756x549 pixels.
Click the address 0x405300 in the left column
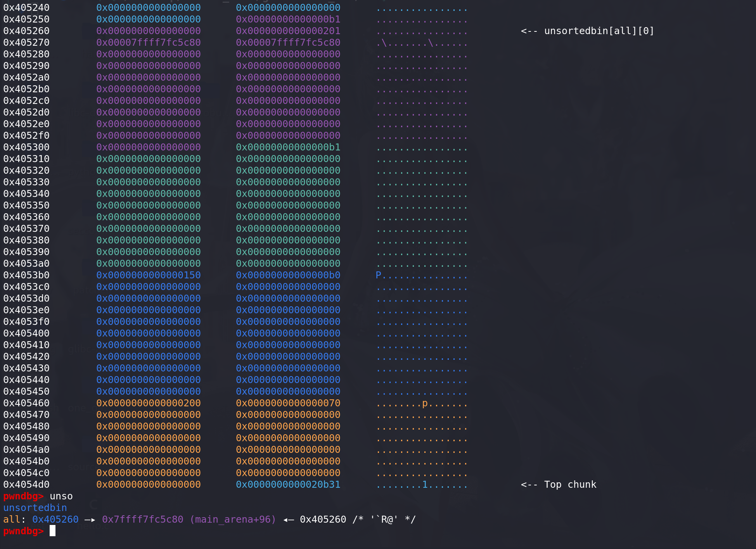click(x=26, y=147)
